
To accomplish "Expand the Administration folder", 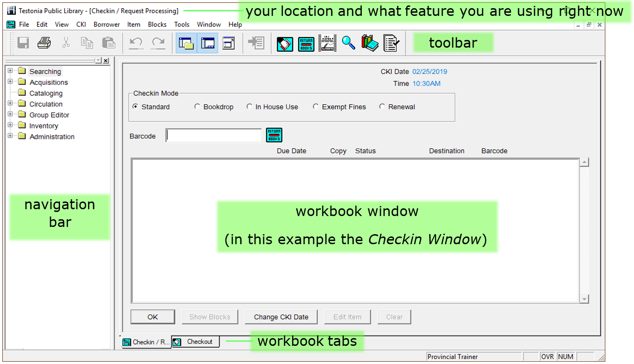I will coord(10,136).
